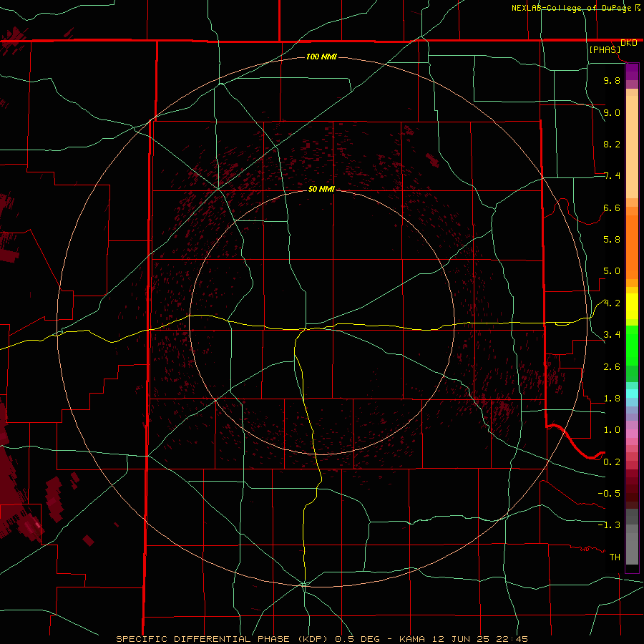
Task: Click the 5.8 value on the color scale
Action: 612,240
